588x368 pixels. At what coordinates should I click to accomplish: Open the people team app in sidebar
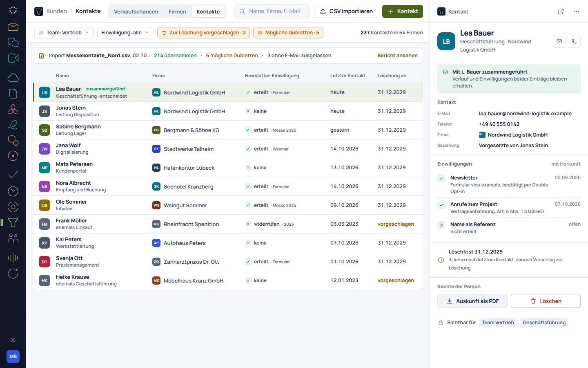point(13,238)
